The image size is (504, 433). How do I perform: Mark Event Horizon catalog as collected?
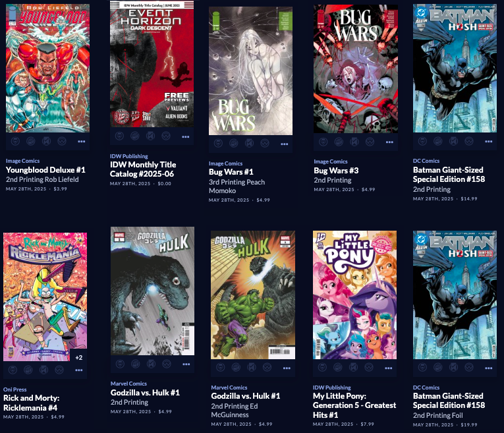[134, 136]
